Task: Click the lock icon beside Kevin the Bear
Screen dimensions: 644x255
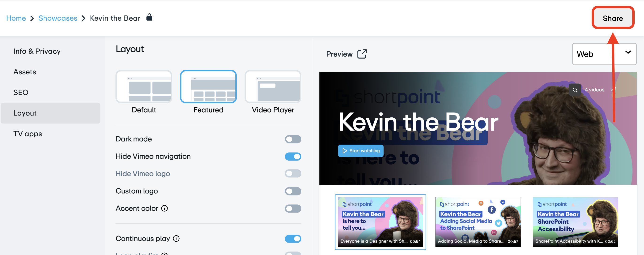Action: 149,17
